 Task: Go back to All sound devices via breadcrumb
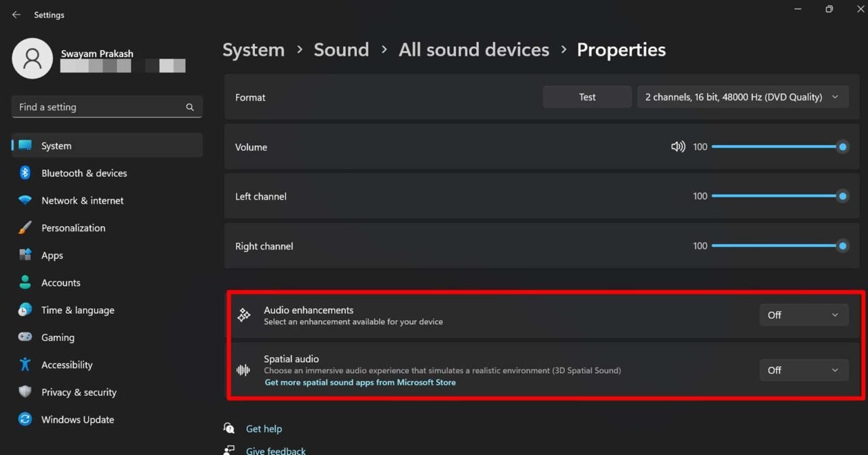pyautogui.click(x=473, y=49)
